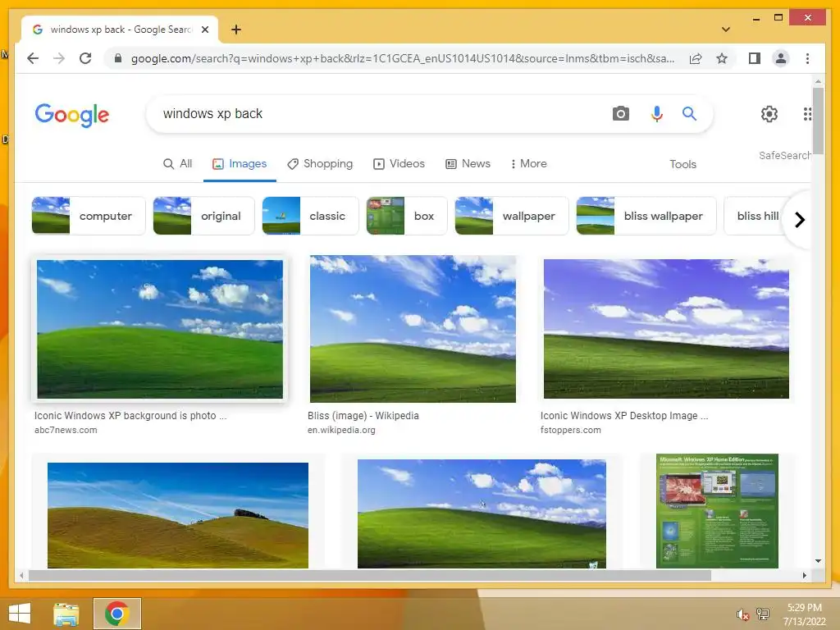Click the horizontal scrollbar right arrow

pyautogui.click(x=804, y=575)
